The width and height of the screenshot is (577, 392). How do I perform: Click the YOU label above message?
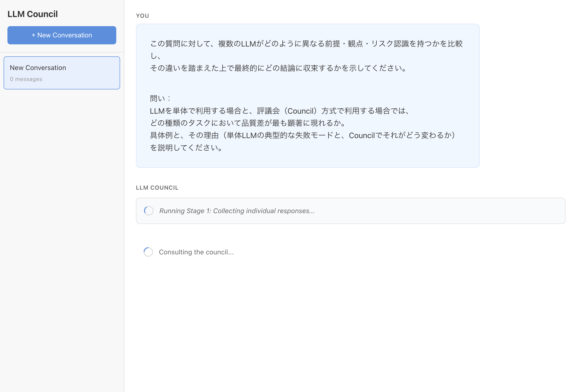pos(142,16)
